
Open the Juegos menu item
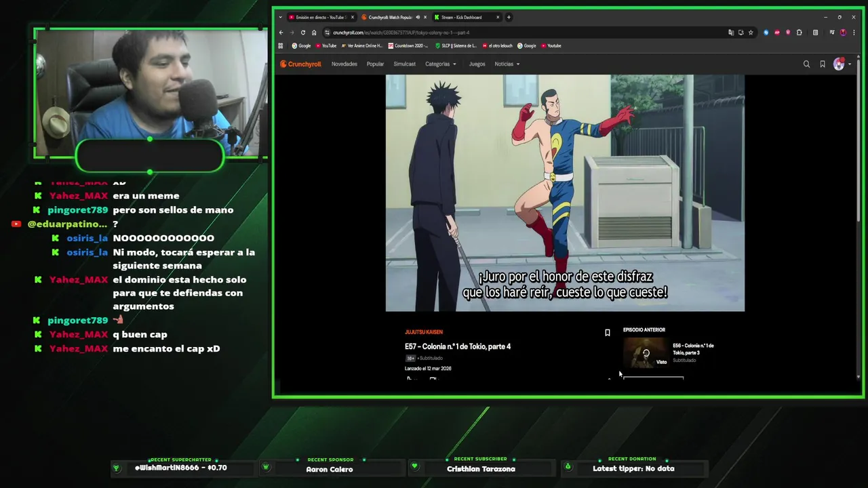[x=477, y=64]
